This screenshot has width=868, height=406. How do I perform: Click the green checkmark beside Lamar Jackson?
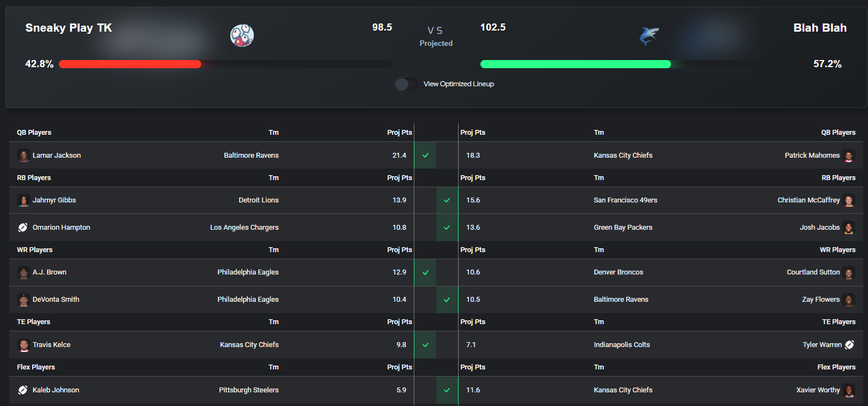click(425, 156)
